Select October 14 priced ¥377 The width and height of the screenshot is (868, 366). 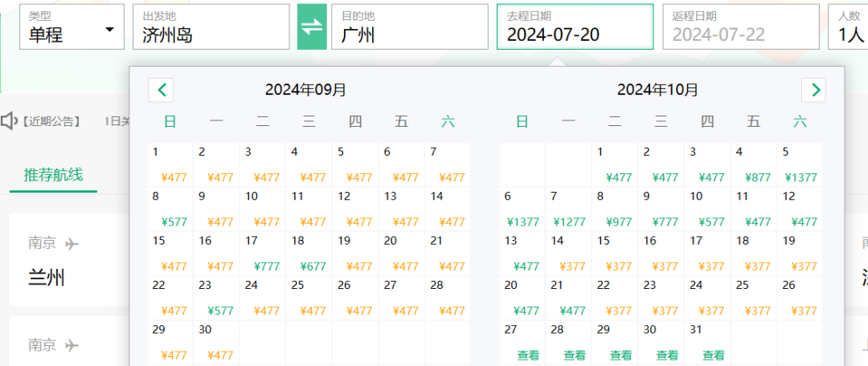pos(568,254)
